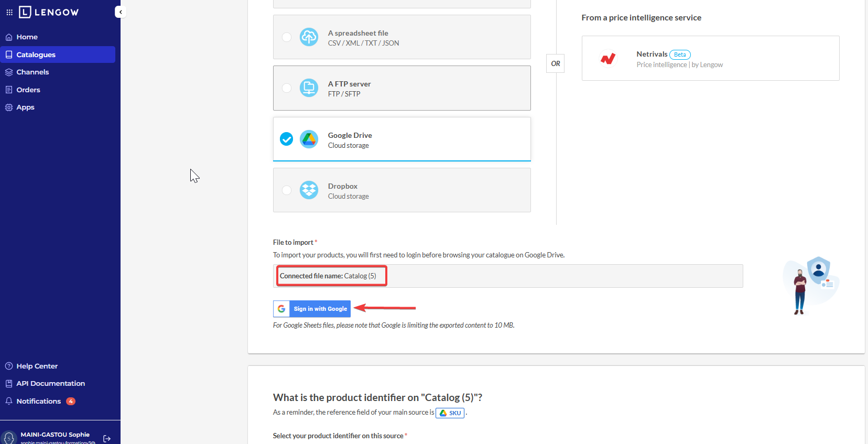Select the spreadsheet file radio button
The height and width of the screenshot is (444, 868).
287,37
